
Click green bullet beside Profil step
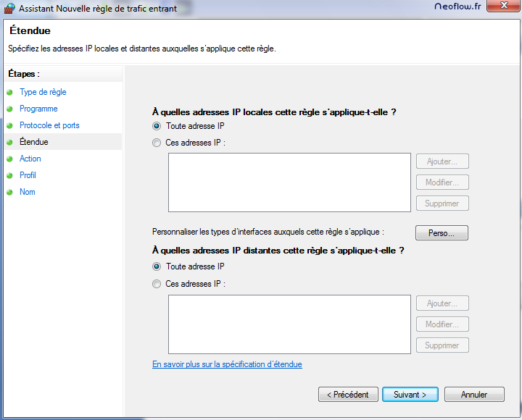click(10, 176)
